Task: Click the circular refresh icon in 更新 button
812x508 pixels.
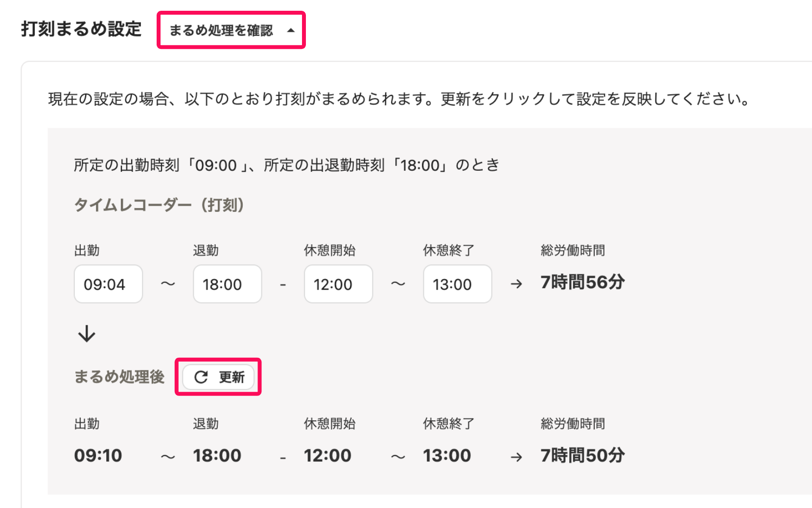Action: pos(201,377)
